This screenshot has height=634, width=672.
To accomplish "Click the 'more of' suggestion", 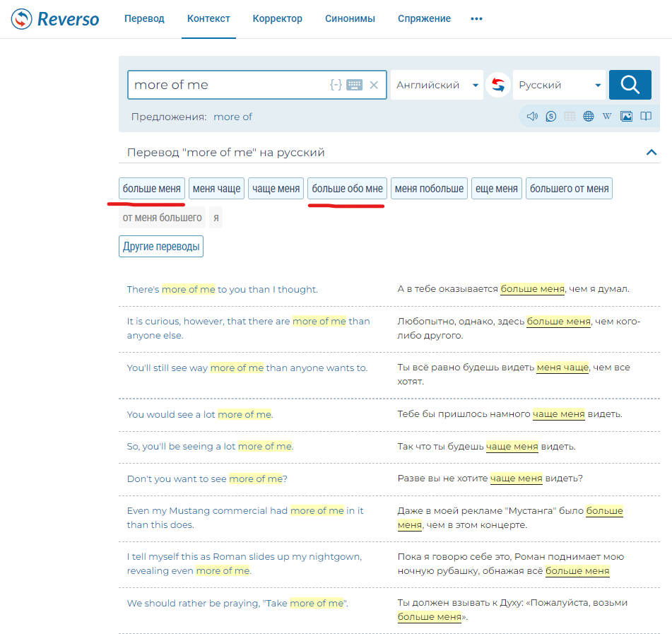I will point(232,117).
